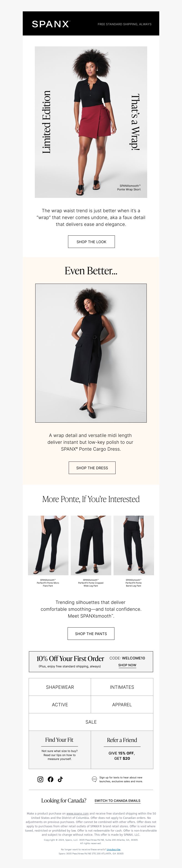The height and width of the screenshot is (868, 182).
Task: Select the Ponte Micro Flare Pant thumbnail
Action: pyautogui.click(x=48, y=545)
